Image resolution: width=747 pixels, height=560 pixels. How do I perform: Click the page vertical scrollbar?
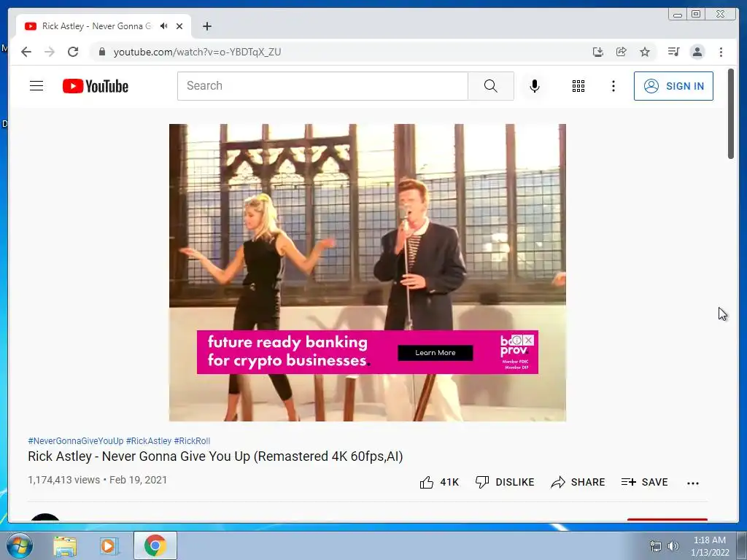click(x=731, y=114)
